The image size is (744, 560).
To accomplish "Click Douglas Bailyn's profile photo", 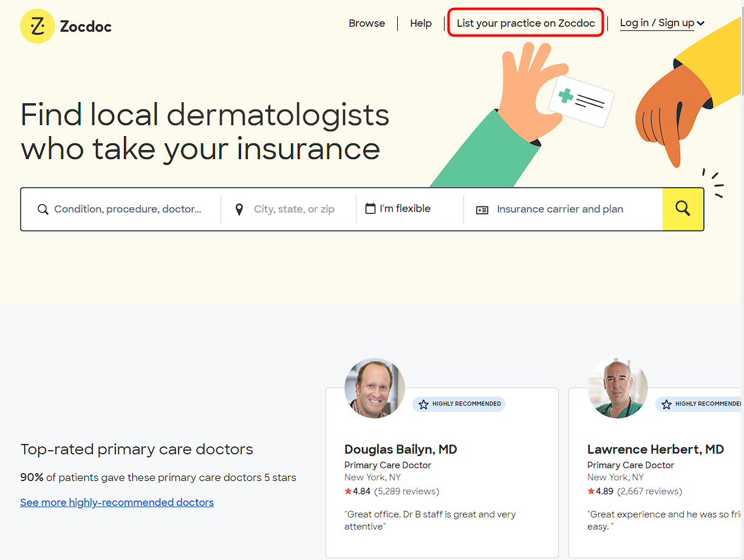I will pyautogui.click(x=375, y=388).
